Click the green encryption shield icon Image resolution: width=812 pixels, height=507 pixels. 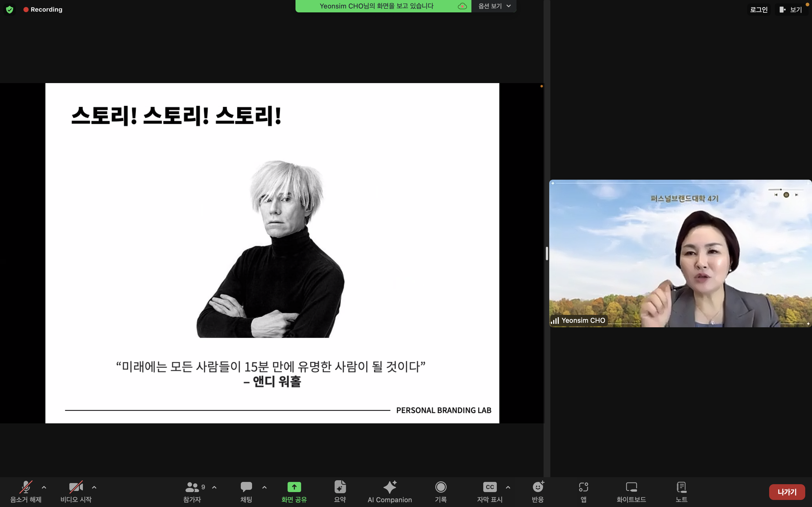point(10,9)
